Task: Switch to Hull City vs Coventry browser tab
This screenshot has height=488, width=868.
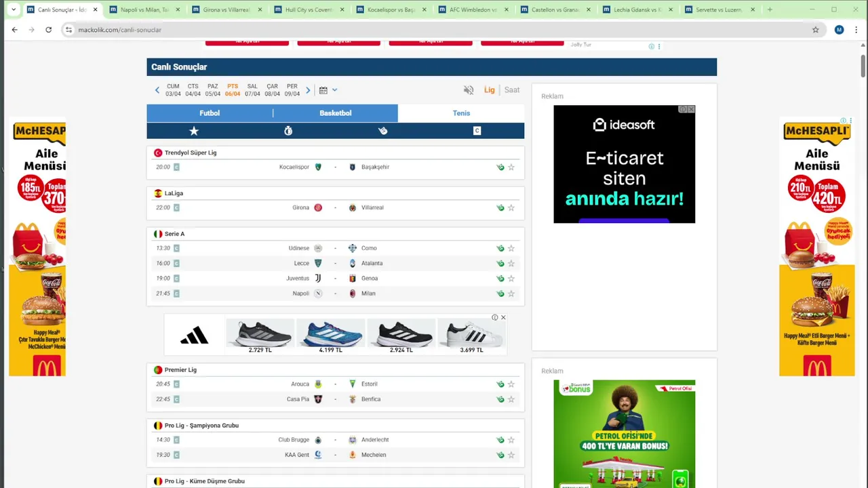Action: tap(309, 10)
